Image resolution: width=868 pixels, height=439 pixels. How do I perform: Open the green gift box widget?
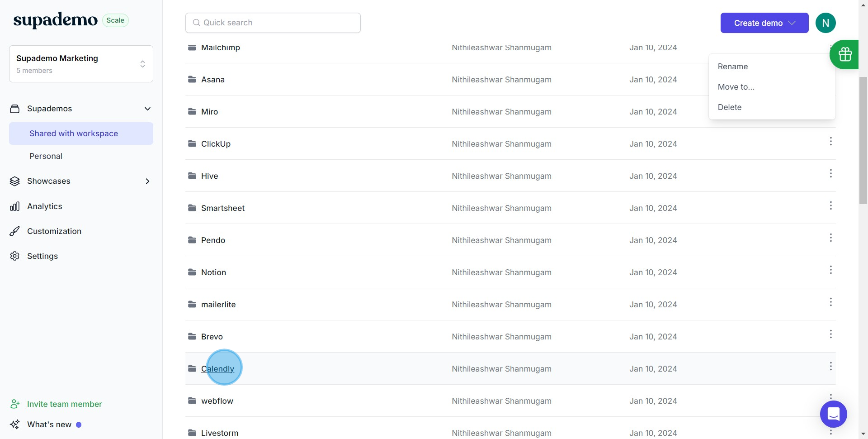[844, 54]
